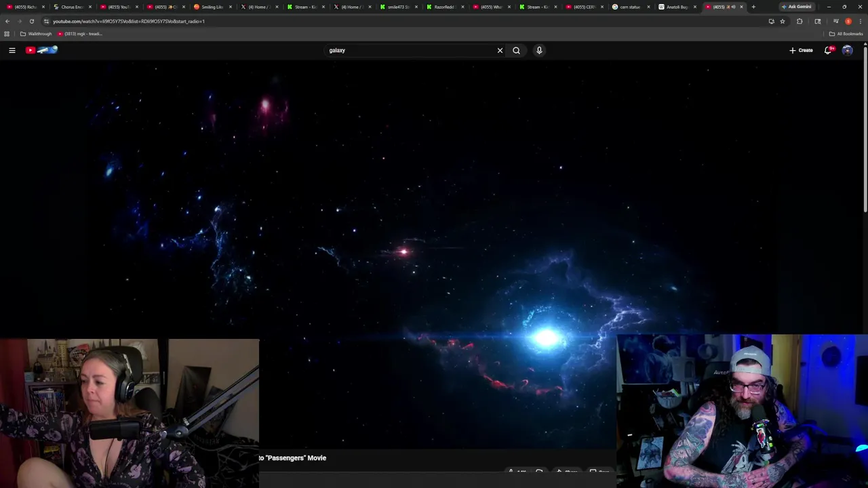The width and height of the screenshot is (868, 488).
Task: Mute the active tab via speaker icon
Action: pos(733,7)
